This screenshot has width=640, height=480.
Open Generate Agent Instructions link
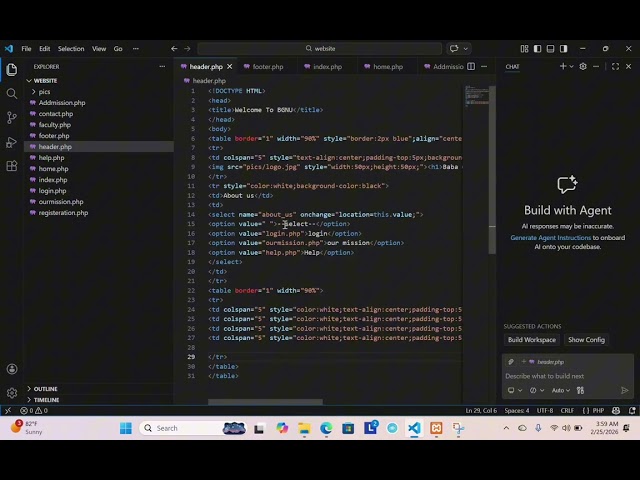(x=550, y=238)
